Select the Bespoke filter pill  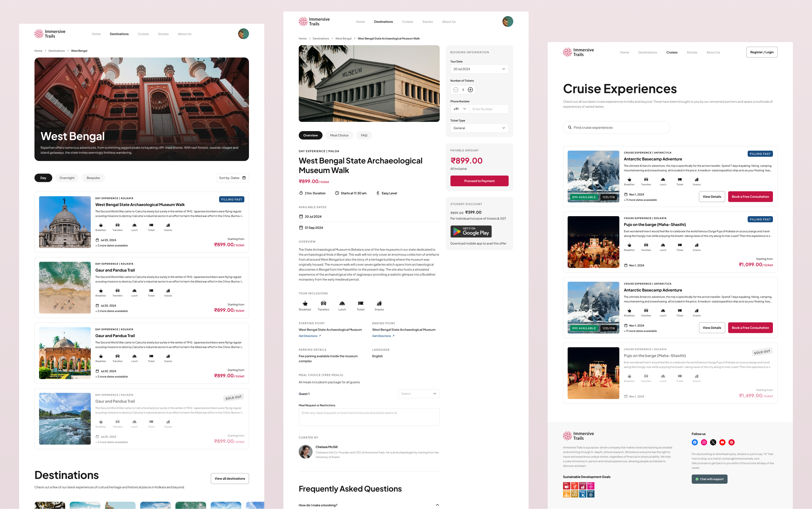pos(93,178)
